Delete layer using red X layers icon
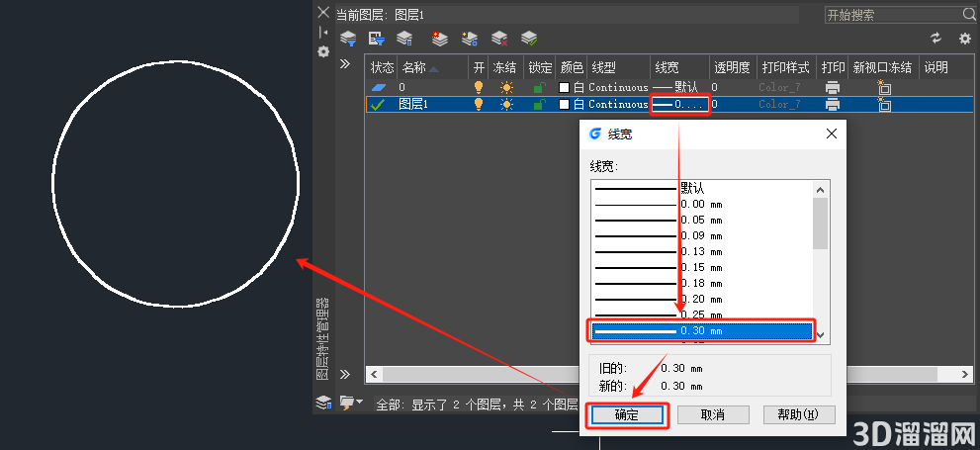980x450 pixels. click(499, 39)
